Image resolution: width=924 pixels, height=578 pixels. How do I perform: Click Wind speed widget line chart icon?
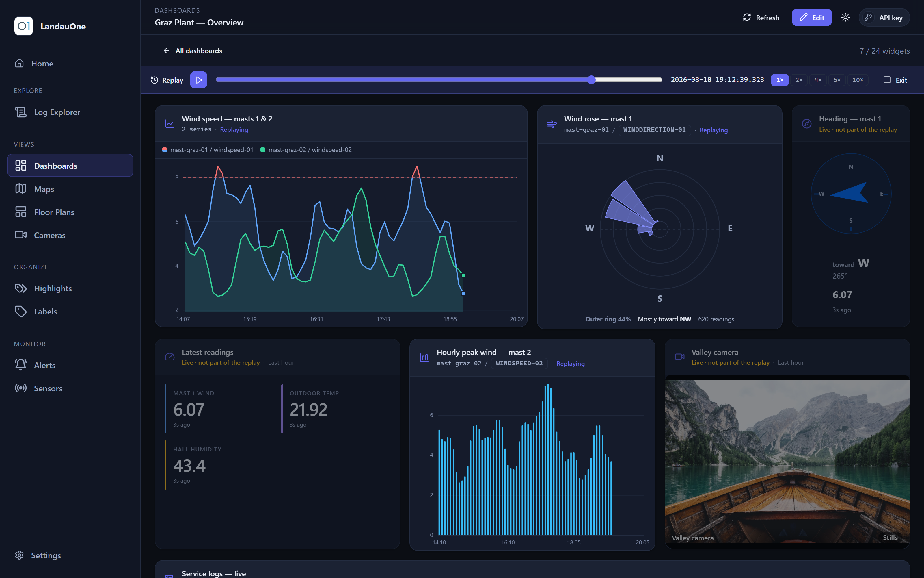(169, 124)
